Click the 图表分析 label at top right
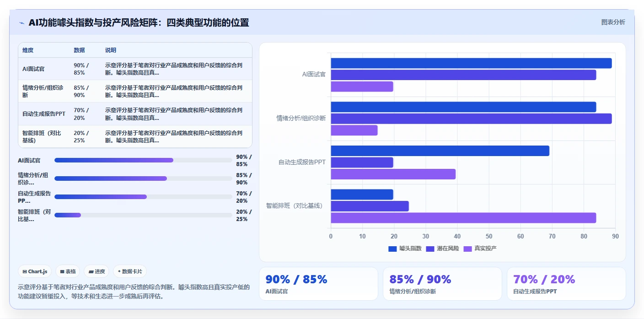Viewport: 644px width, 319px height. point(613,22)
